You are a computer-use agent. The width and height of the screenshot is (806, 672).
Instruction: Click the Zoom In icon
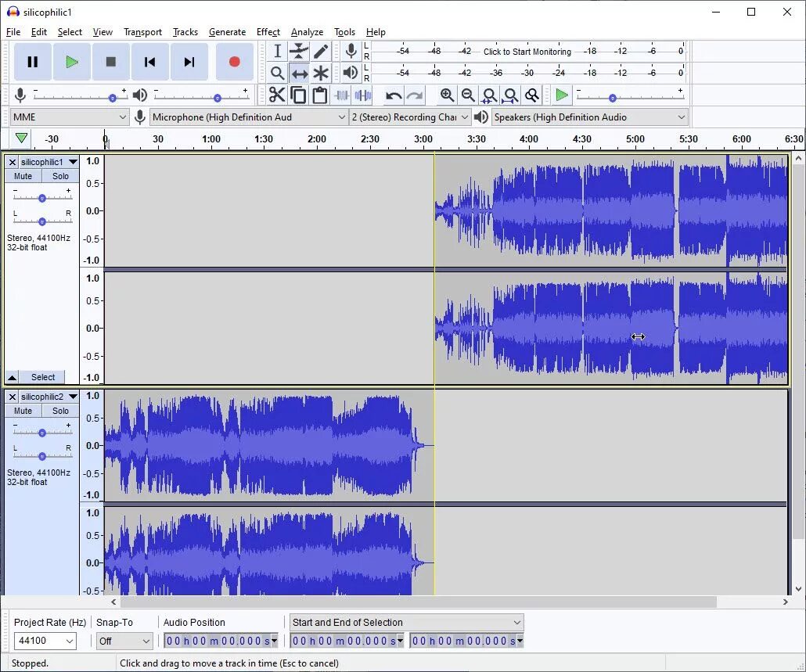[447, 95]
